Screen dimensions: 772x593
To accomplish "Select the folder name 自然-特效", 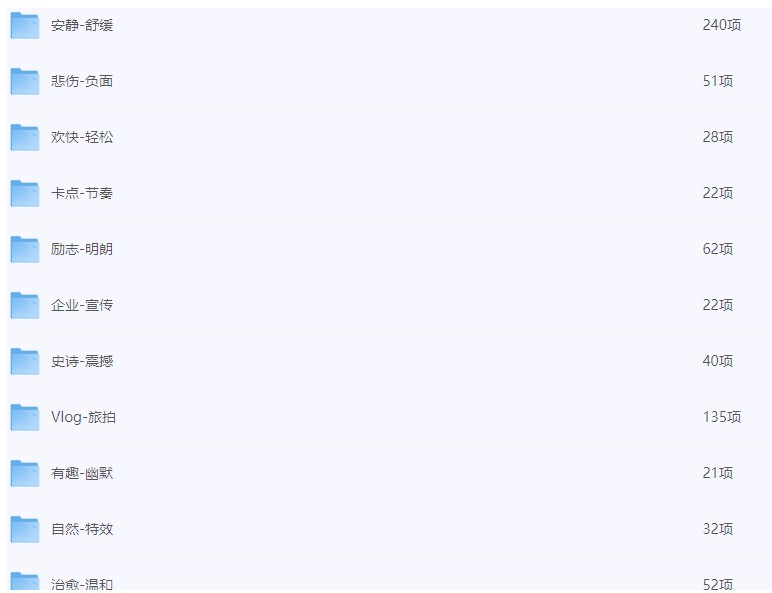I will pos(82,529).
